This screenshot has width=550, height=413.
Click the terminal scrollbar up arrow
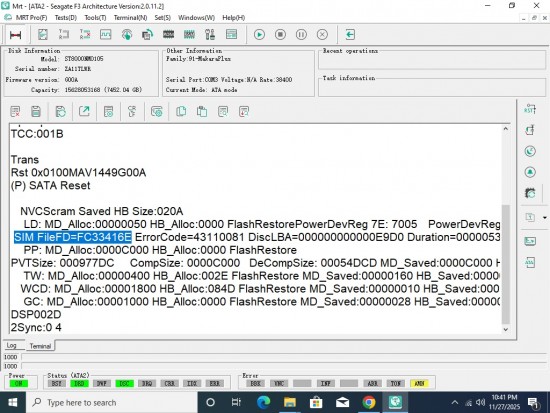pos(505,128)
